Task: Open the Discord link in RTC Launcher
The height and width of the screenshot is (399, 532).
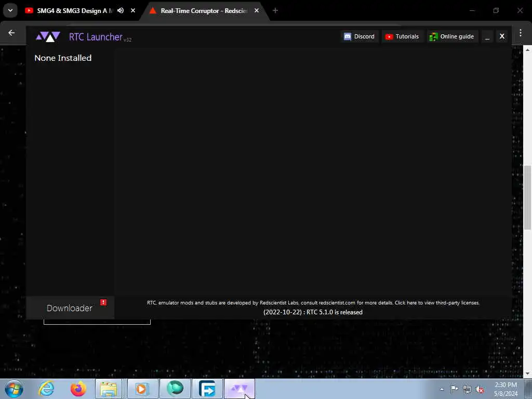Action: pyautogui.click(x=359, y=36)
